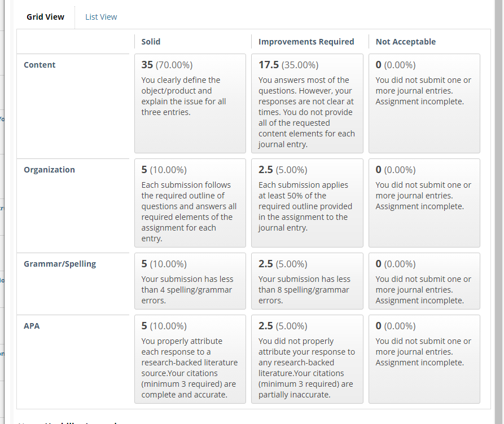
Task: Switch to the List View tab
Action: pos(101,17)
